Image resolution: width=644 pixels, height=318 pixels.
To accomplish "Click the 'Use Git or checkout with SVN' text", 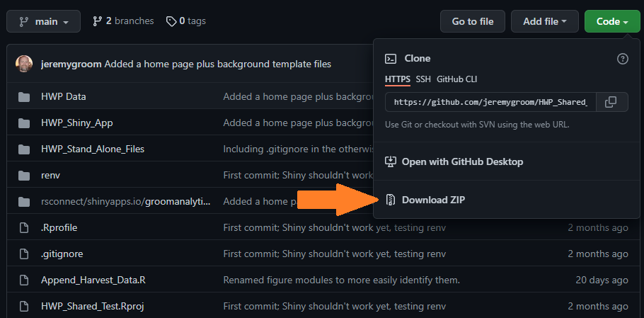I will 477,125.
